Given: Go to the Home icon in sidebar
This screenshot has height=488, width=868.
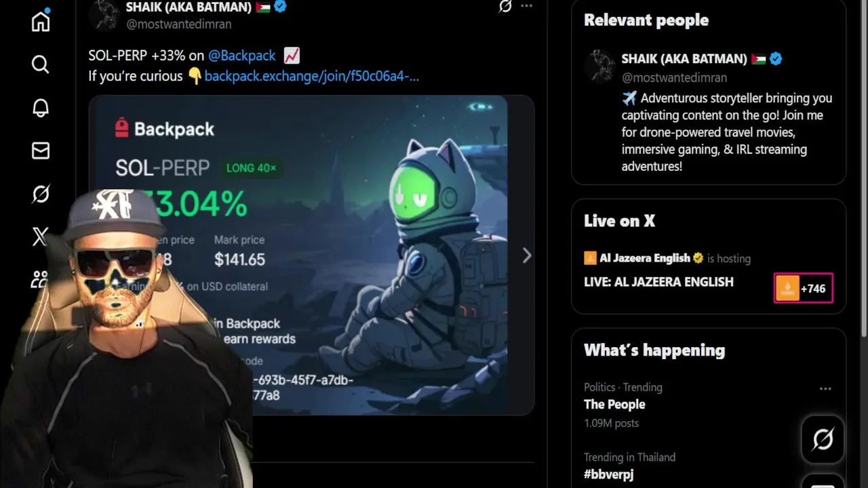Looking at the screenshot, I should [x=41, y=21].
